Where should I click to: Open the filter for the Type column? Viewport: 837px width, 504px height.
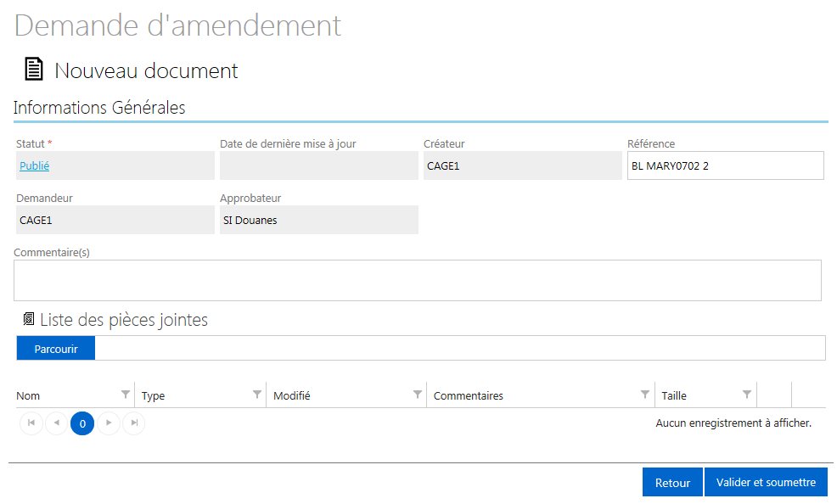(257, 395)
